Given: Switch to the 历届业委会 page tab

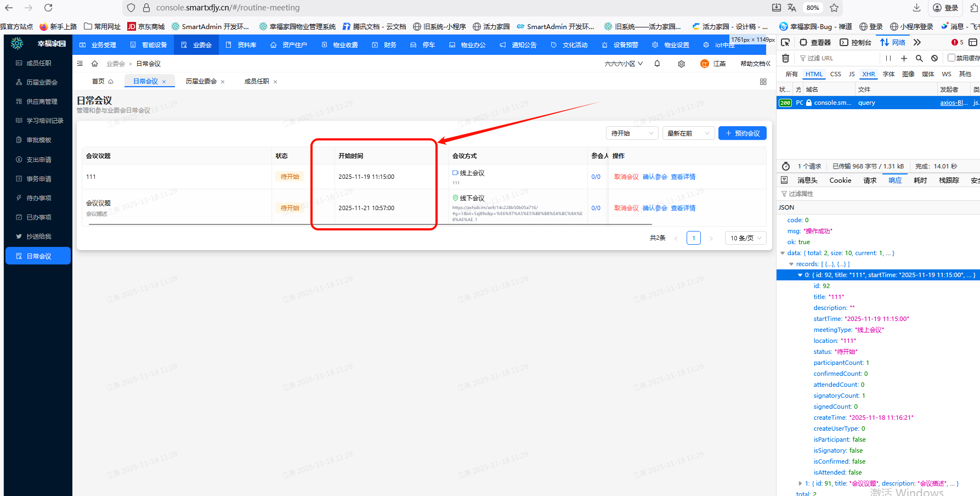Looking at the screenshot, I should [201, 81].
